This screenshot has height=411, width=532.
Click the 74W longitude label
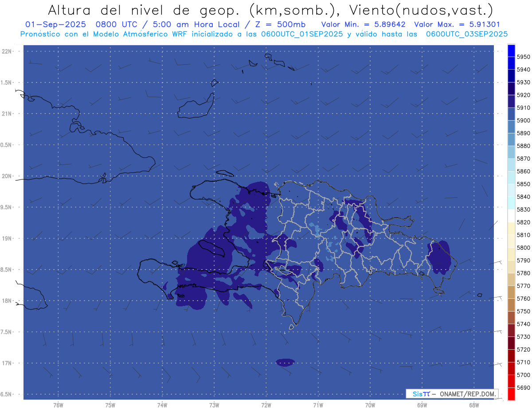pos(162,405)
